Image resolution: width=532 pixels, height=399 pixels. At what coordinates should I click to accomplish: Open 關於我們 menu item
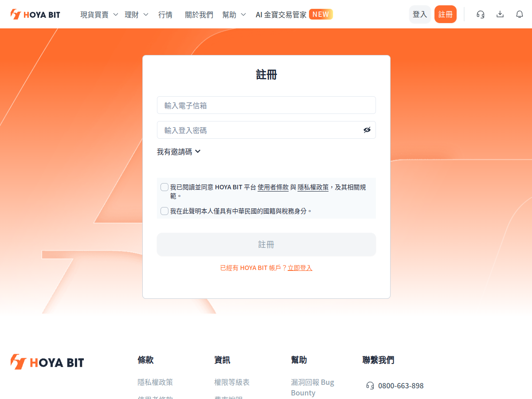click(199, 15)
